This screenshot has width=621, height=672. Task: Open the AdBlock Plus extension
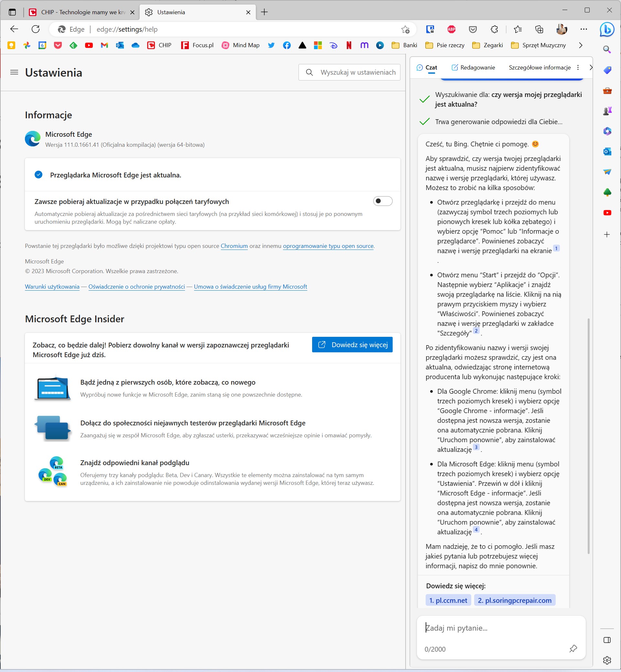(451, 29)
